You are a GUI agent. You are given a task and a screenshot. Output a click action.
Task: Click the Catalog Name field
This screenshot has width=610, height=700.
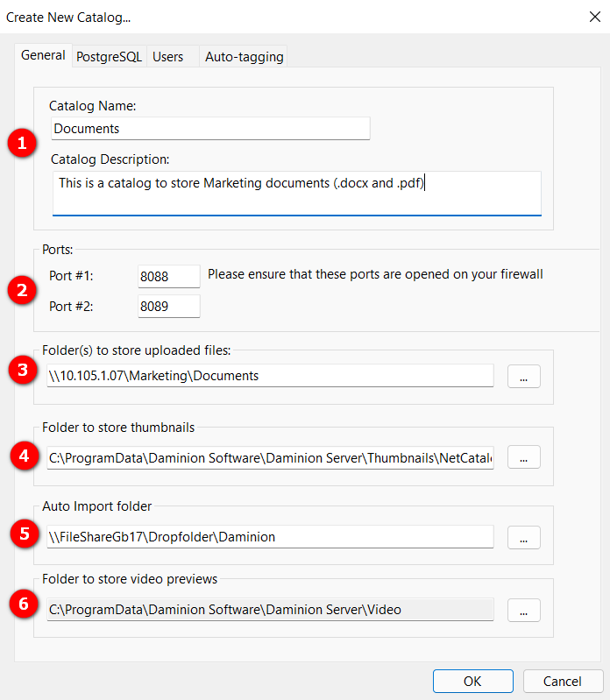pos(210,128)
